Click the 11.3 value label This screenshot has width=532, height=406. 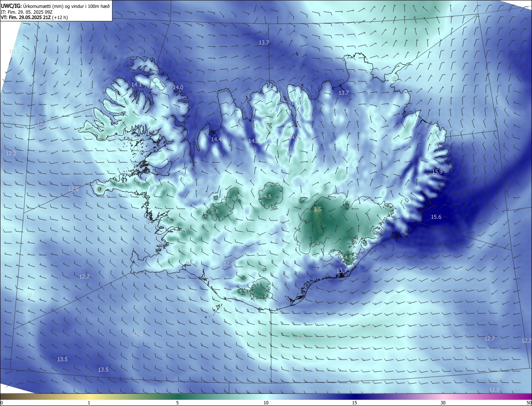[138, 334]
